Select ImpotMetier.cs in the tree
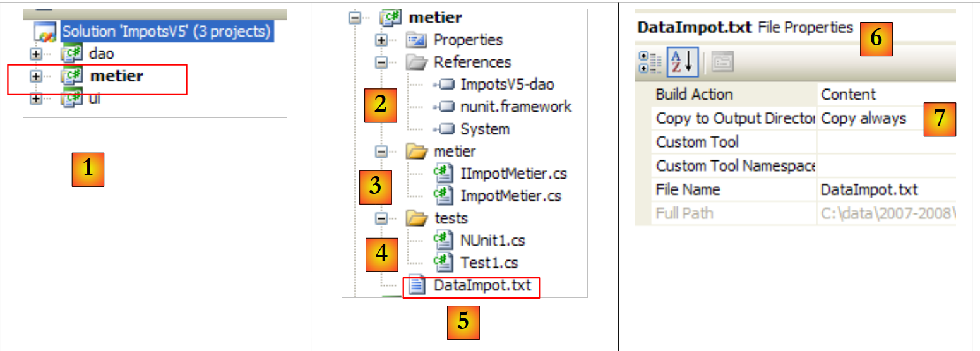980x351 pixels. coord(510,196)
